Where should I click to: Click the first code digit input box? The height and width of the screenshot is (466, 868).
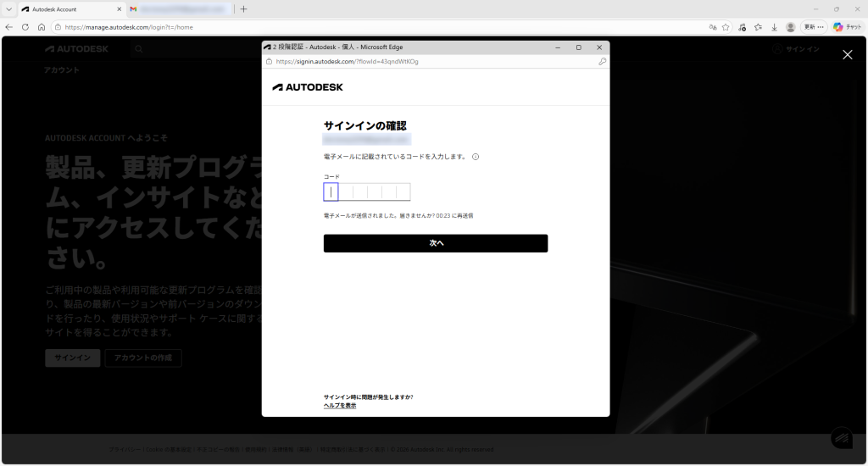[x=331, y=192]
